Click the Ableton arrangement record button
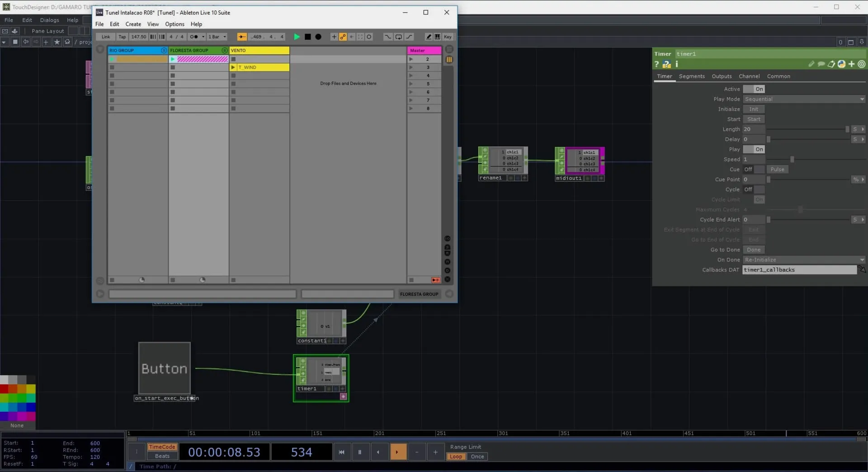This screenshot has height=472, width=868. tap(318, 37)
